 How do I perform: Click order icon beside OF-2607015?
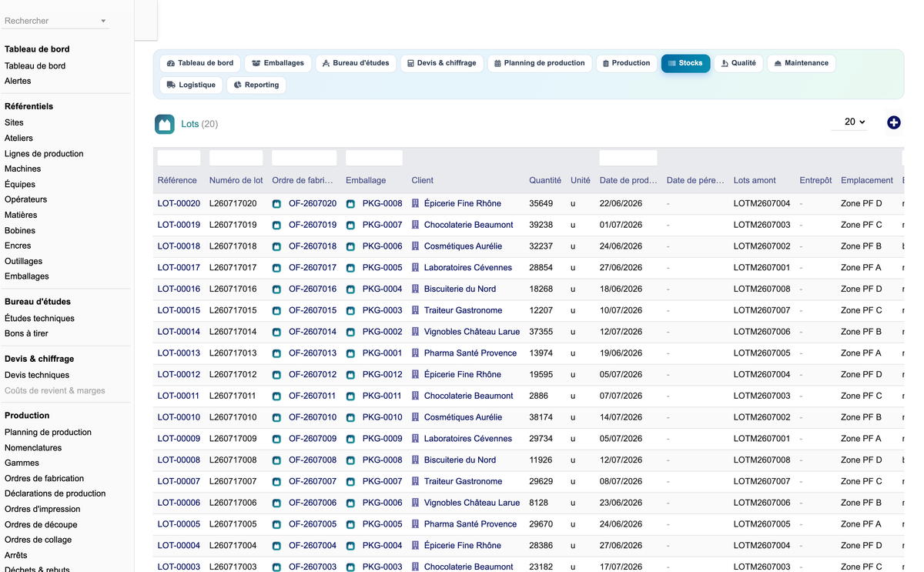tap(276, 310)
